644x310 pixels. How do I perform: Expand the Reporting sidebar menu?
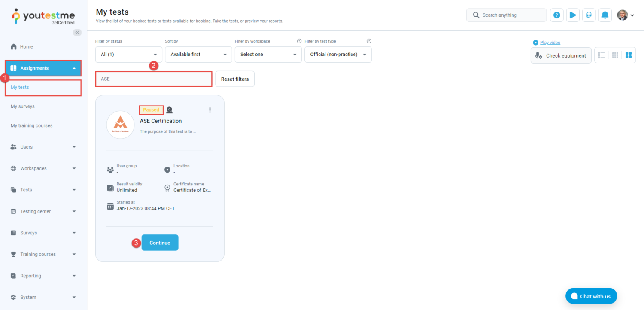43,276
